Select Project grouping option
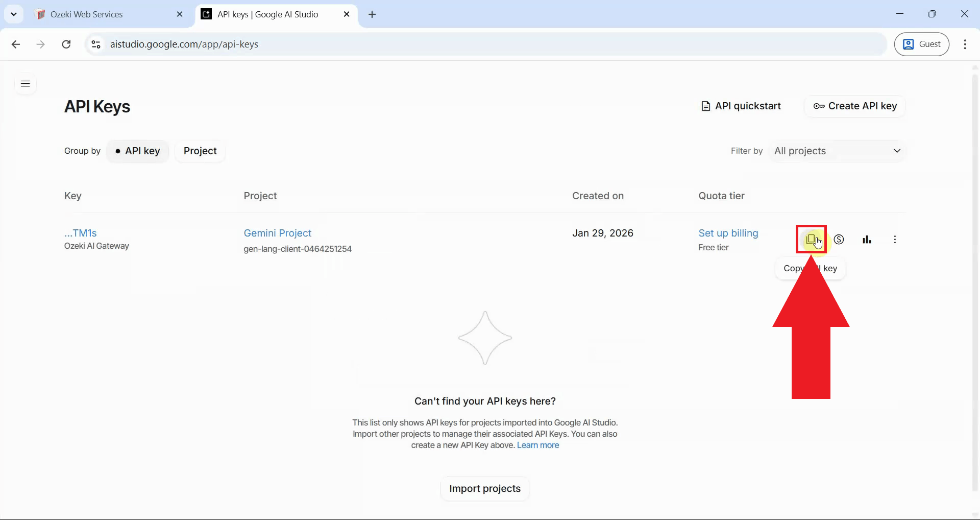 200,151
